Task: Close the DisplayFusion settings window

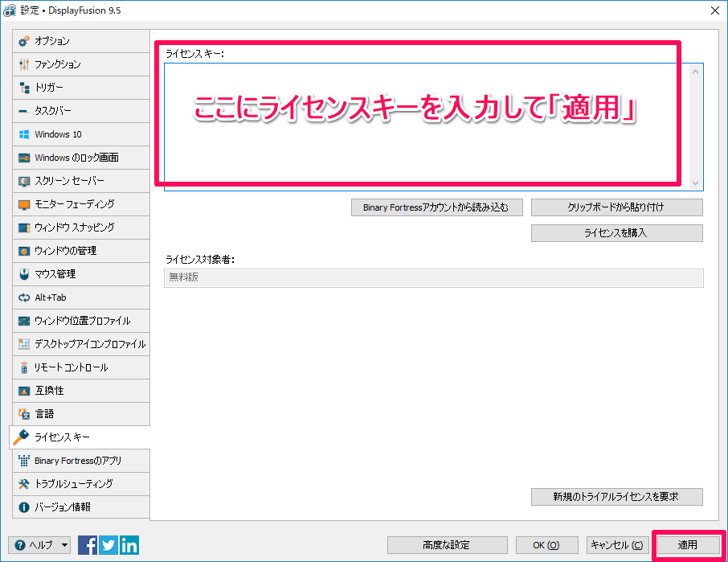Action: tap(715, 10)
